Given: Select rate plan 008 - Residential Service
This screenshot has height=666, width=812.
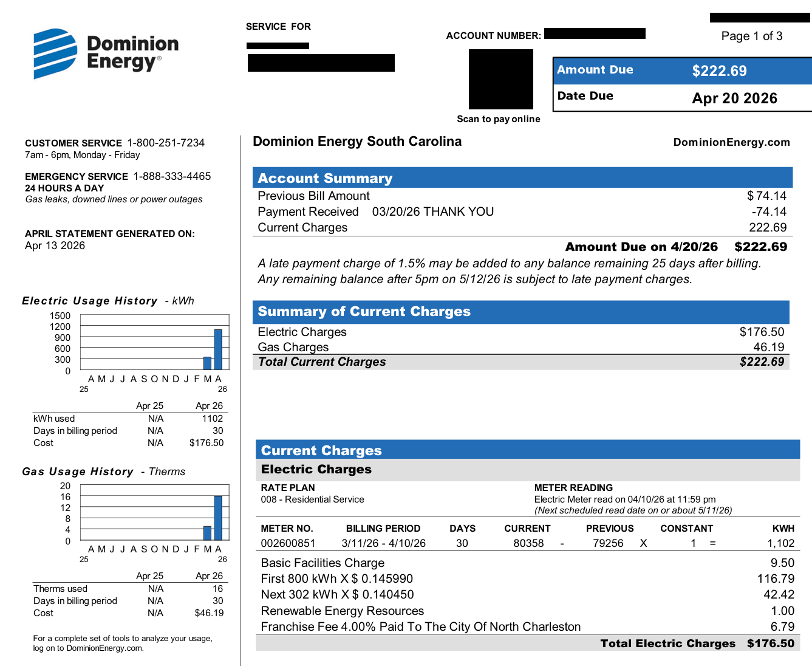Looking at the screenshot, I should (313, 499).
